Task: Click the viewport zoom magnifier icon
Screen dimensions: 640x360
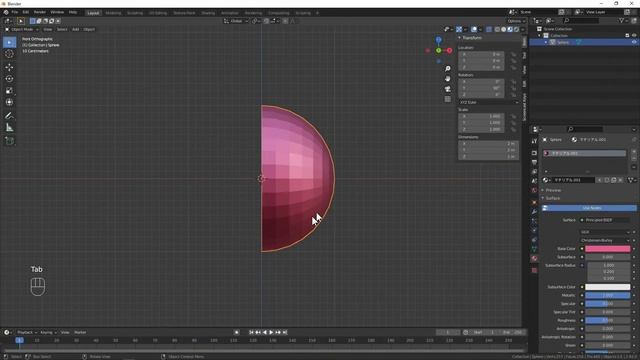Action: click(x=448, y=69)
